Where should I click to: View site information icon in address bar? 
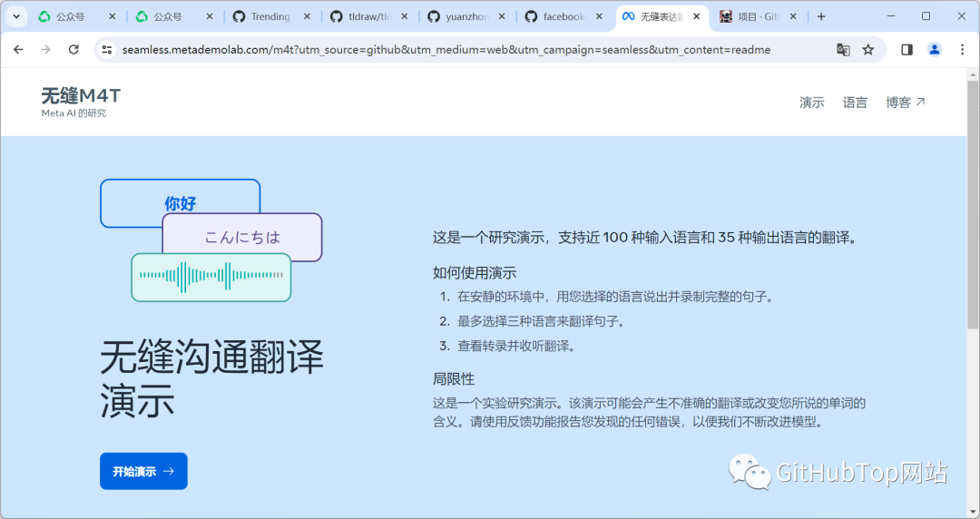tap(107, 49)
